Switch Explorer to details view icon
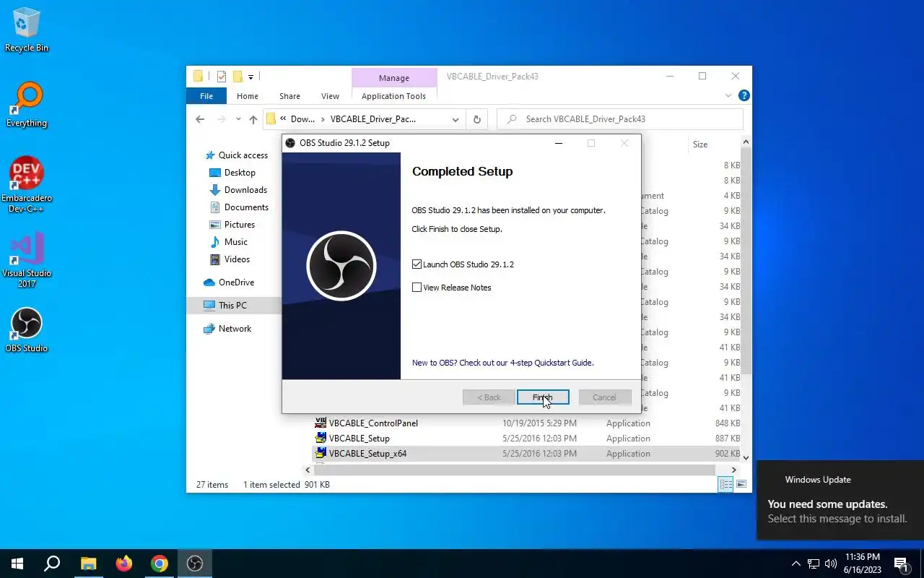 point(725,484)
